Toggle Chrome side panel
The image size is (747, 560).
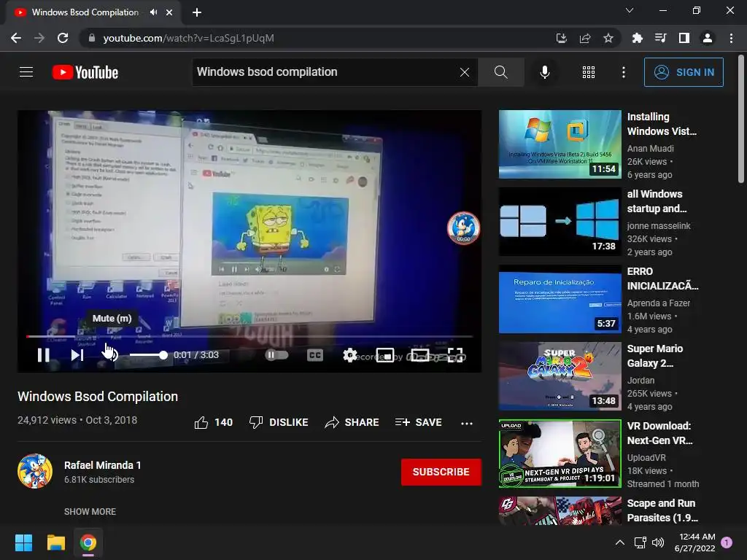tap(684, 38)
